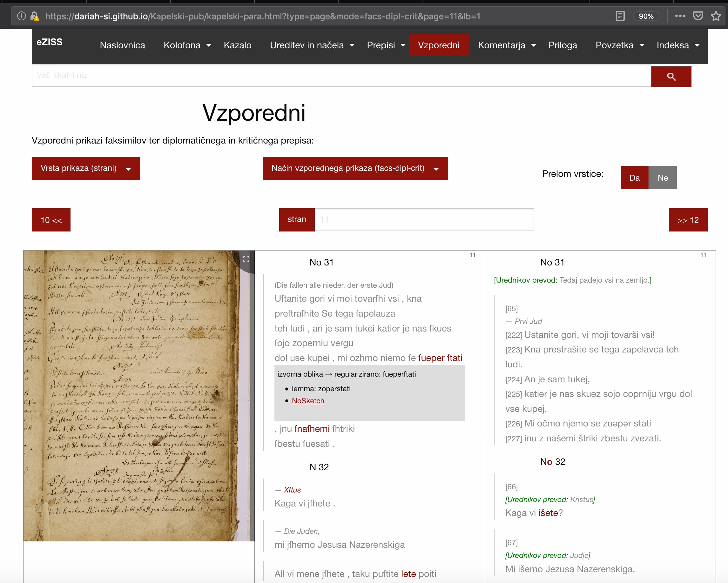Screen dimensions: 728x583
Task: Enable line breaks by selecting Da
Action: pyautogui.click(x=635, y=178)
